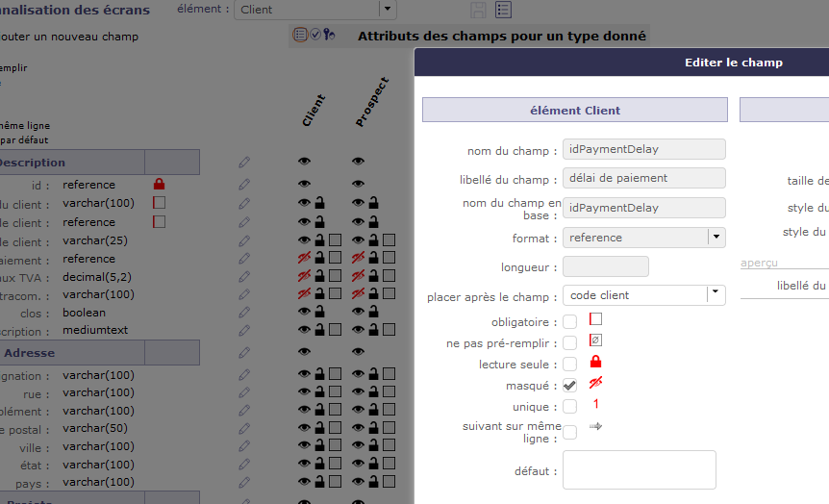Viewport: 829px width, 504px height.
Task: Open the format dropdown showing reference
Action: click(716, 238)
